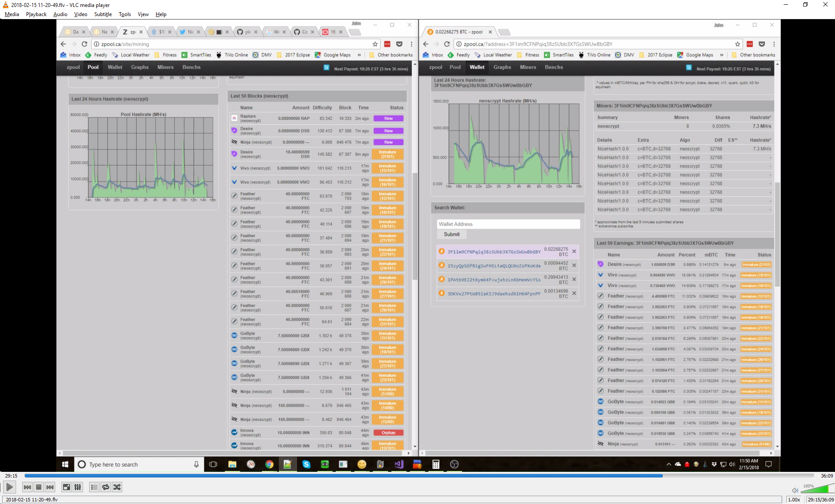835x504 pixels.
Task: Click bitcoin icon beside 3DKVx27PtW85 address
Action: (441, 293)
